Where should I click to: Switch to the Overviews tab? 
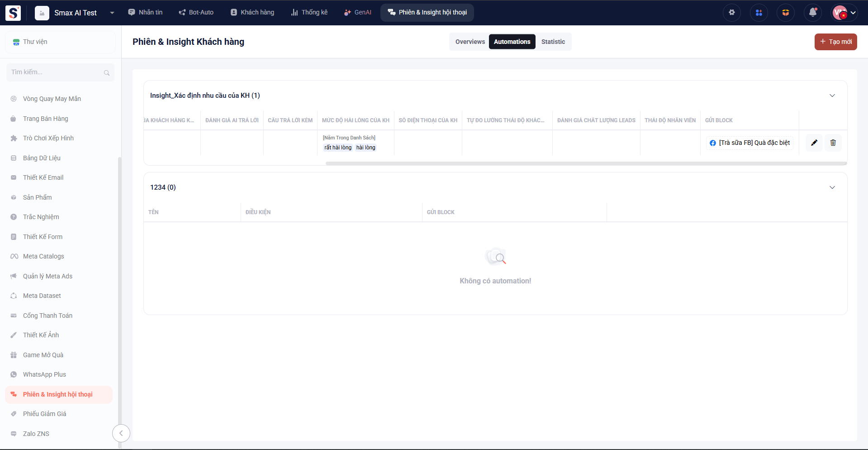470,42
